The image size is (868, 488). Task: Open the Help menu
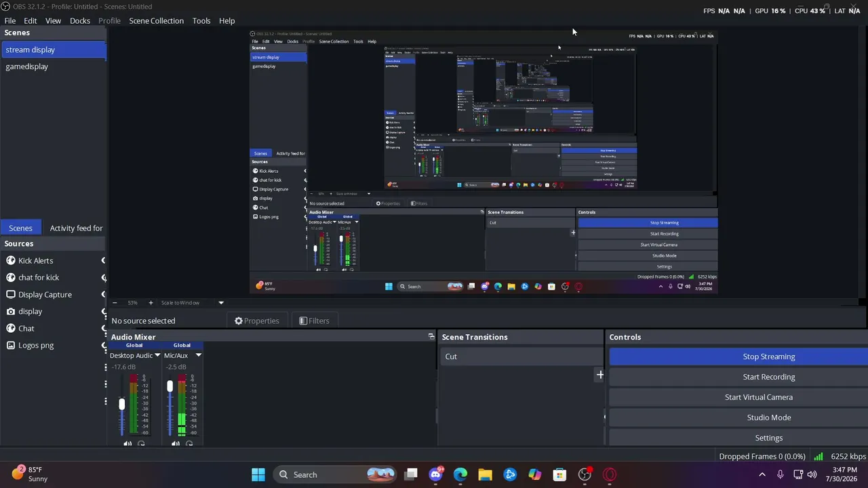[x=227, y=20]
